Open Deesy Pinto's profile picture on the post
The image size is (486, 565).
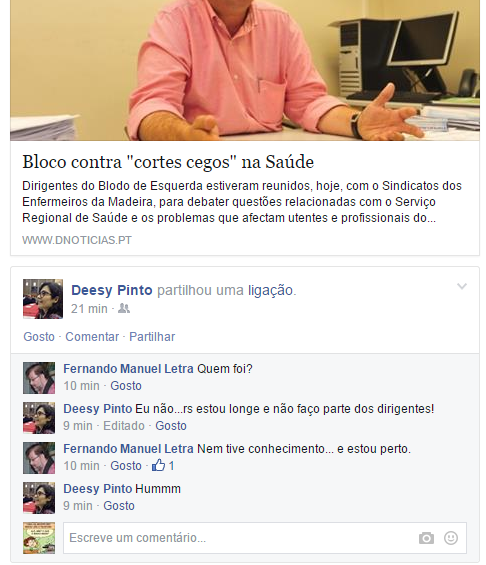(43, 299)
